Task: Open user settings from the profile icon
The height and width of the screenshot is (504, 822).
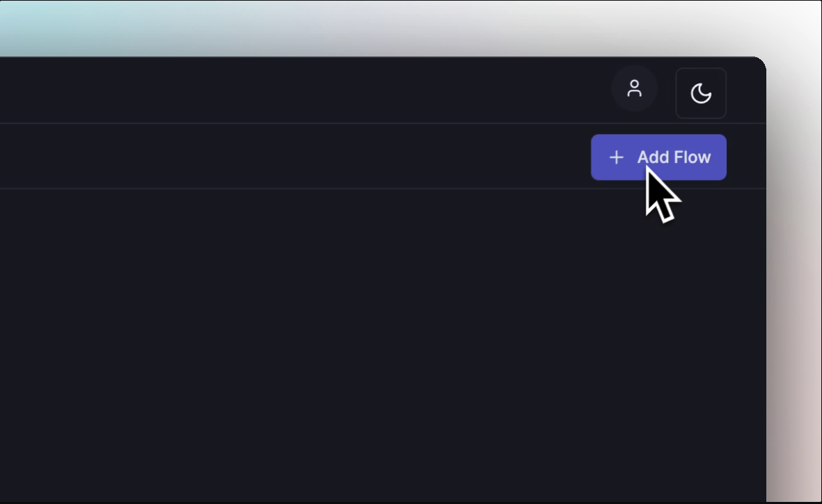Action: tap(634, 89)
